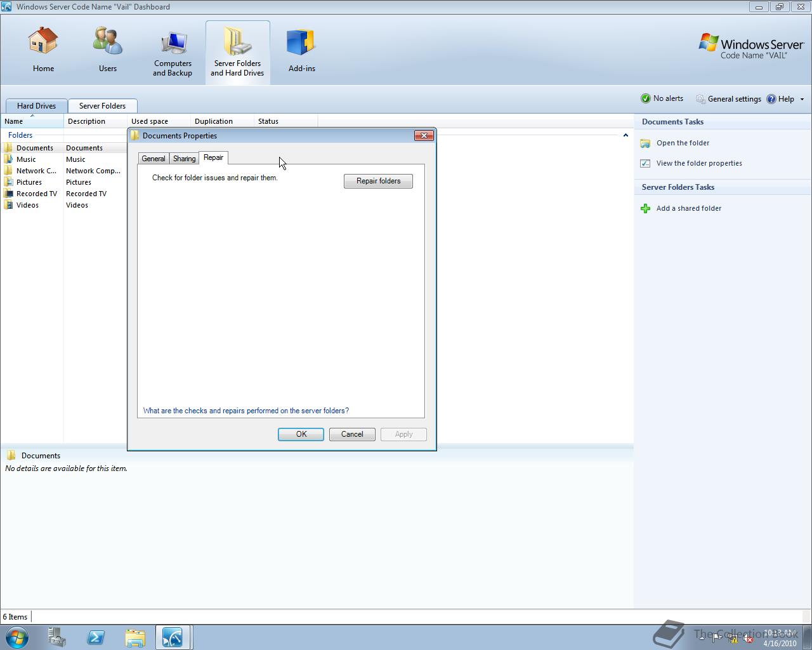Viewport: 812px width, 650px height.
Task: Sort by the Description column header
Action: [x=95, y=121]
